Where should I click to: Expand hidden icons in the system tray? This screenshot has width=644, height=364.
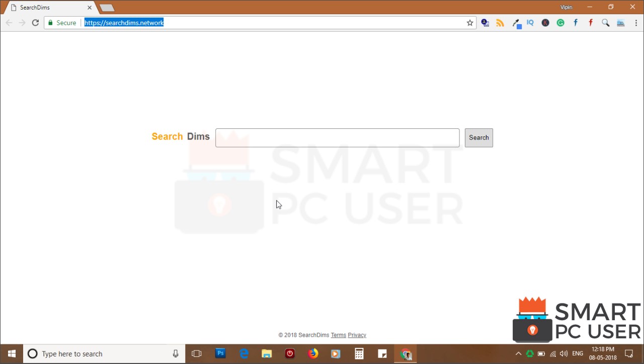pyautogui.click(x=518, y=353)
